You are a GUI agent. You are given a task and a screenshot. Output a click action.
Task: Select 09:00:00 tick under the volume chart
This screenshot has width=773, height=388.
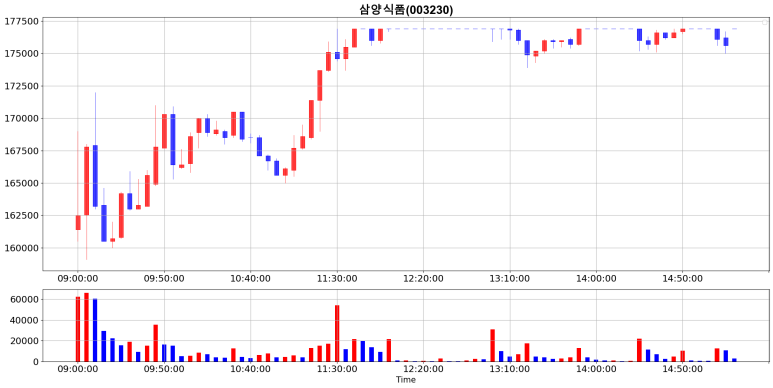click(78, 370)
